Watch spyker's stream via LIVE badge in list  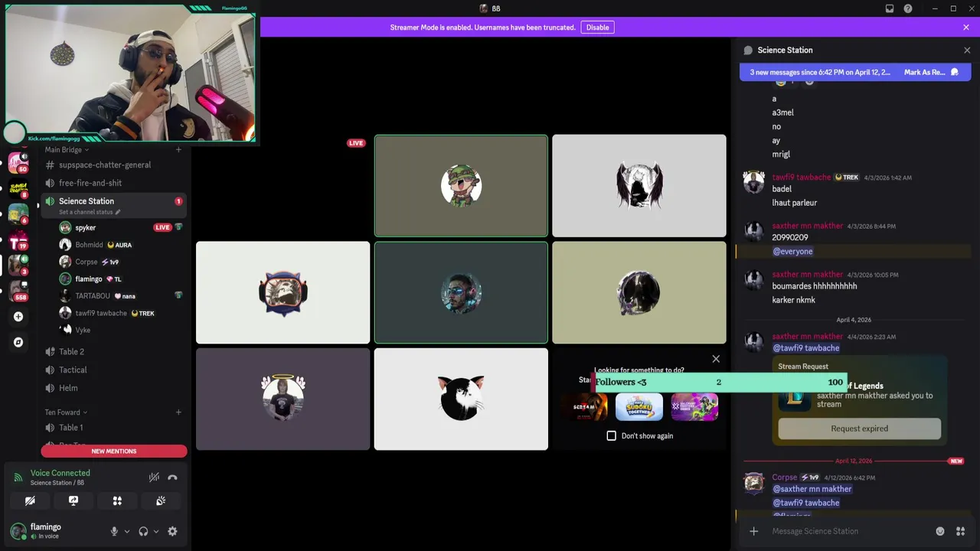[x=162, y=227]
